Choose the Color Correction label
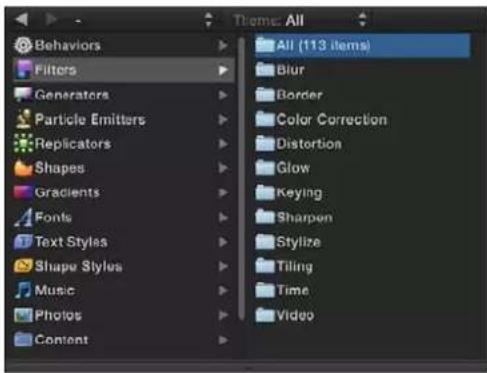The image size is (487, 373). click(x=332, y=119)
